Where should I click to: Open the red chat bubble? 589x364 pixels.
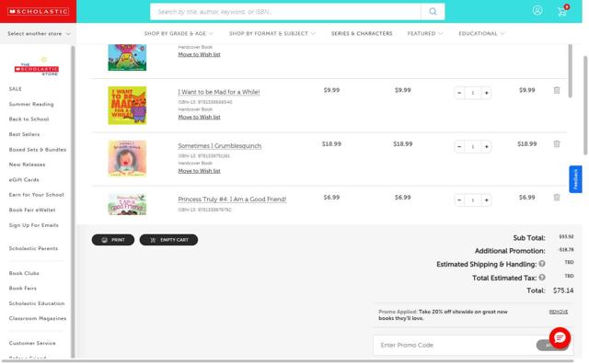click(560, 337)
